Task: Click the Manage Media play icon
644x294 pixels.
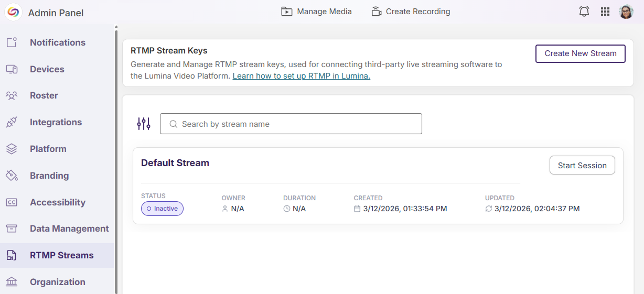Action: 287,12
